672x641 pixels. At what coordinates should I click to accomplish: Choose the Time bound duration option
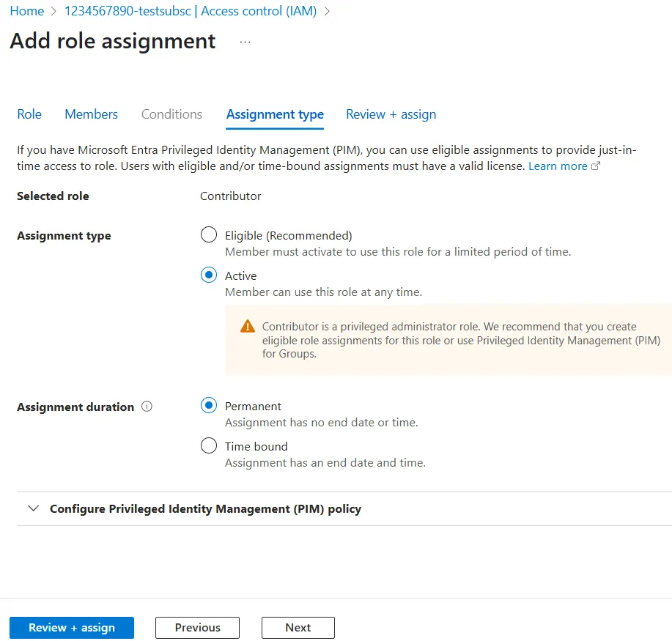[x=209, y=446]
